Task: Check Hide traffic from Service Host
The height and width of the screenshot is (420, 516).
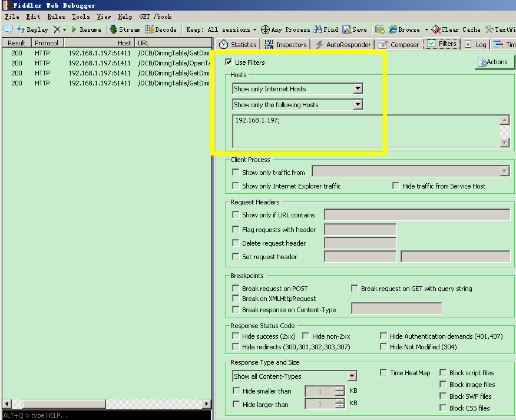Action: tap(396, 186)
